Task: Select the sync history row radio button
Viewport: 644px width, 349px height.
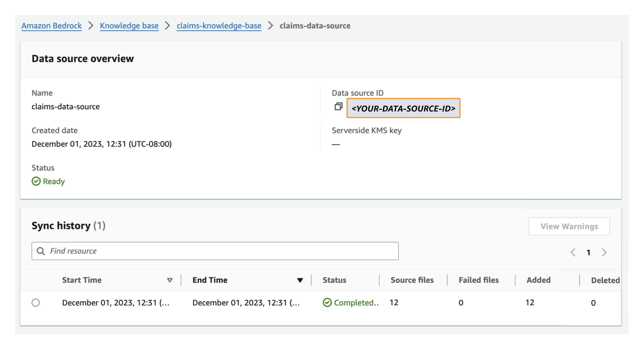Action: pyautogui.click(x=35, y=302)
